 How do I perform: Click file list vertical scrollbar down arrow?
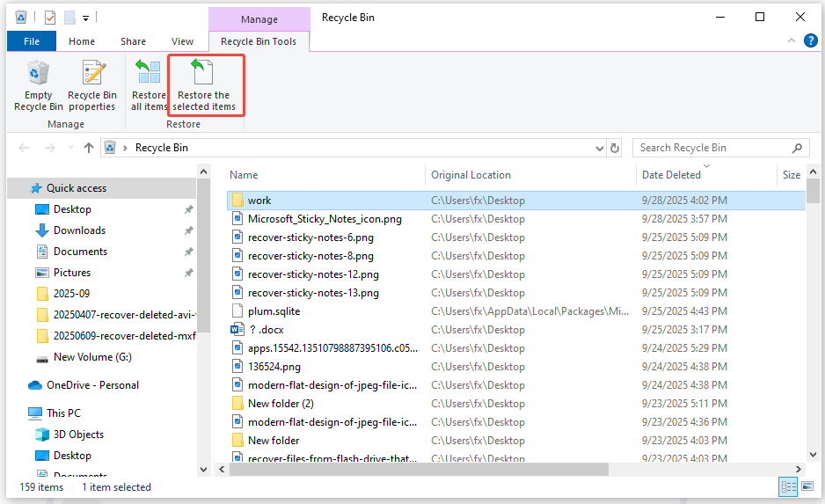pos(813,454)
